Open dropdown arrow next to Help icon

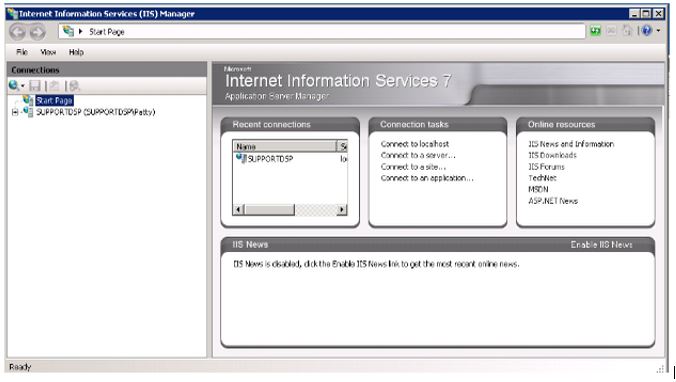[658, 31]
